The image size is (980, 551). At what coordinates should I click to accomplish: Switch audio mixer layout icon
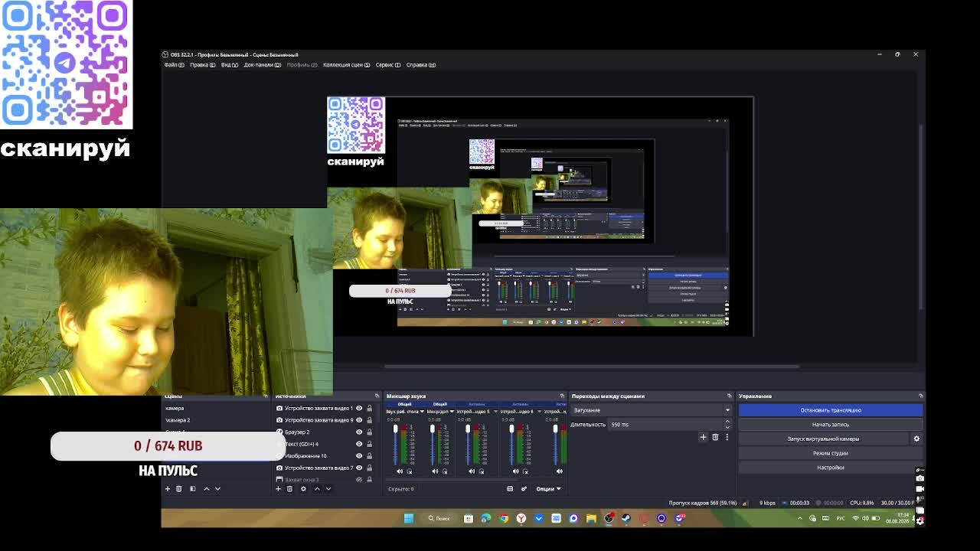510,488
